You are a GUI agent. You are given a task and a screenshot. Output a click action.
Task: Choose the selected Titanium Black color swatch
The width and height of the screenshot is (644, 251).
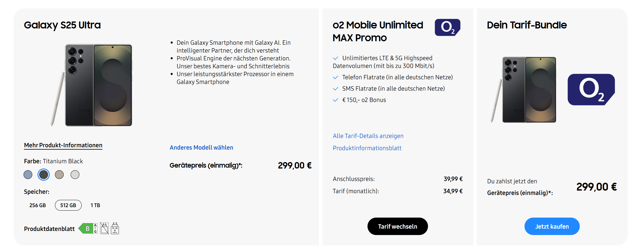pyautogui.click(x=44, y=175)
